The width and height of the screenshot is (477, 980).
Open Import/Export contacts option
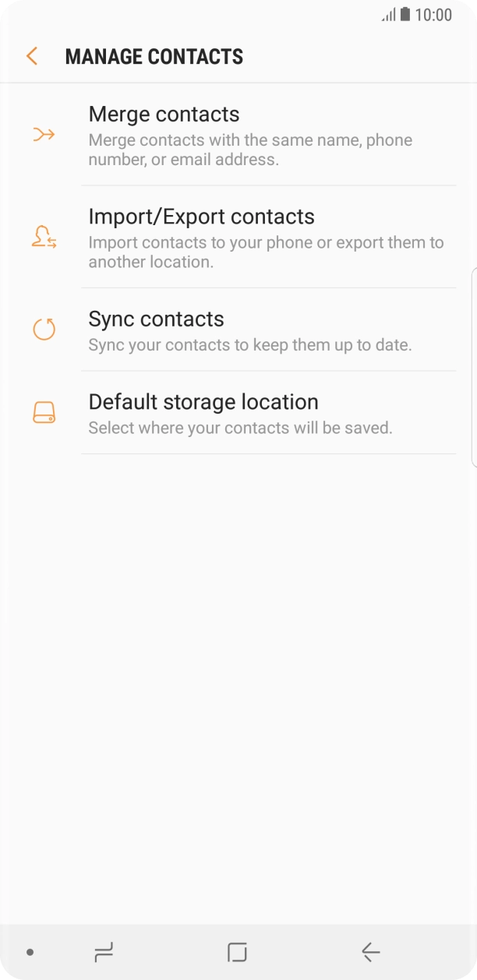coord(201,217)
